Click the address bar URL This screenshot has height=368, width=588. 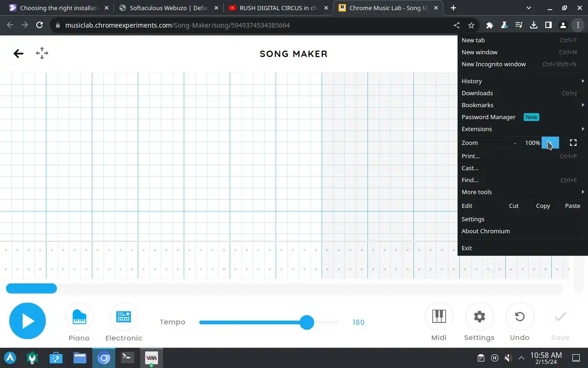tap(177, 25)
